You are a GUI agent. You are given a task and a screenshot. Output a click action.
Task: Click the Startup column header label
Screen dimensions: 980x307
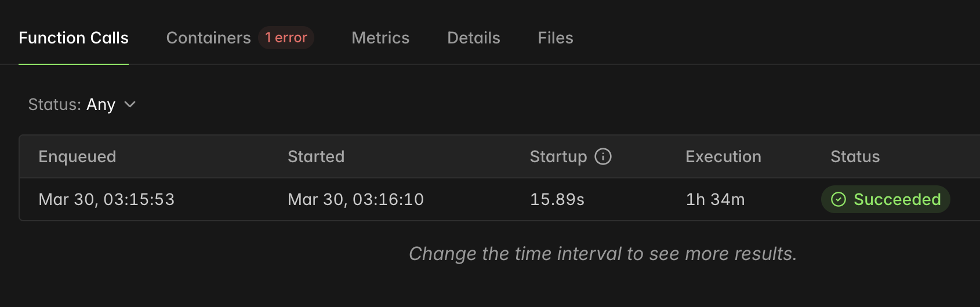(x=558, y=156)
